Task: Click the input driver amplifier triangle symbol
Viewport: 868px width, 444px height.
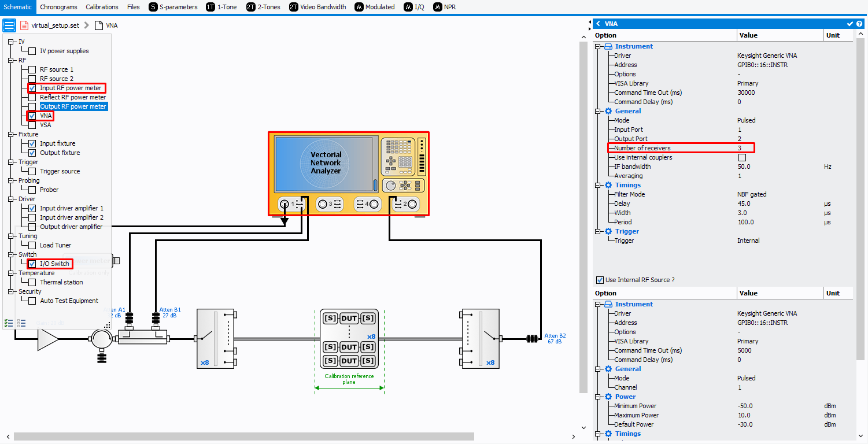Action: pyautogui.click(x=49, y=339)
